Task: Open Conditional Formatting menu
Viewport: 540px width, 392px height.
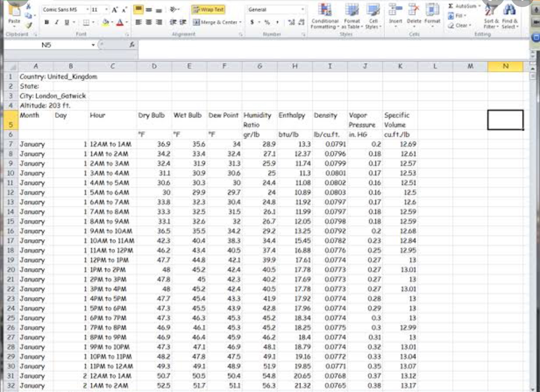Action: [325, 16]
